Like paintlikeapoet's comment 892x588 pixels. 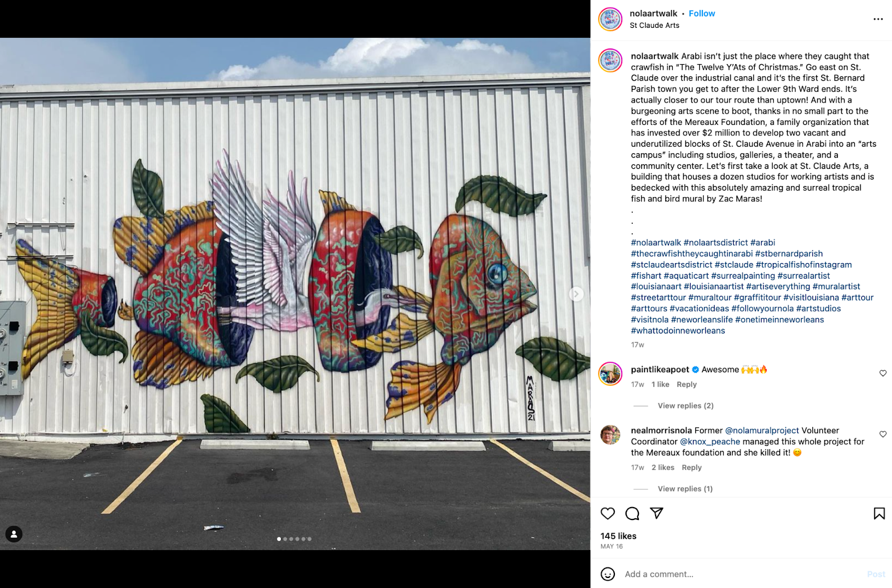coord(883,373)
